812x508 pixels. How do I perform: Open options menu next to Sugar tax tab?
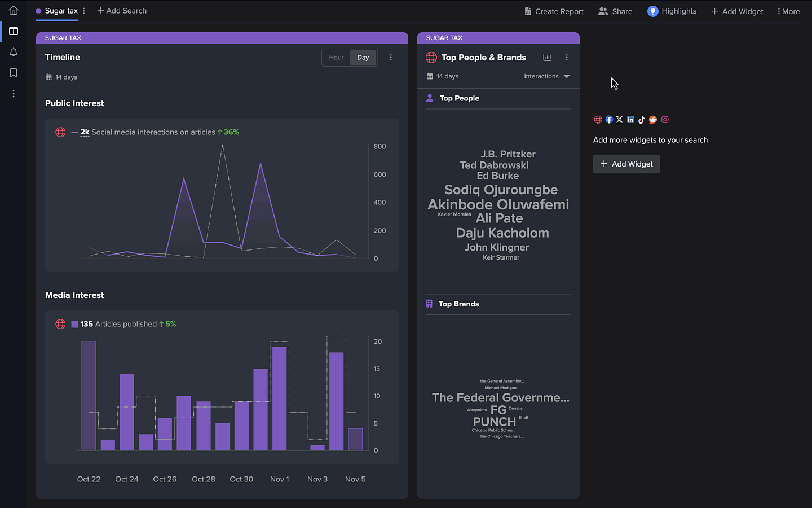coord(83,11)
